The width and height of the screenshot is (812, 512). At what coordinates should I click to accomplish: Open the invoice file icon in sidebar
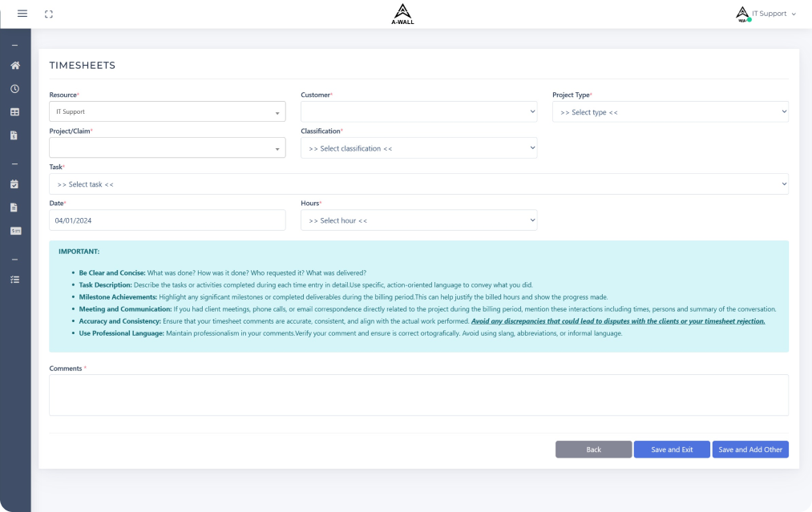coord(14,135)
